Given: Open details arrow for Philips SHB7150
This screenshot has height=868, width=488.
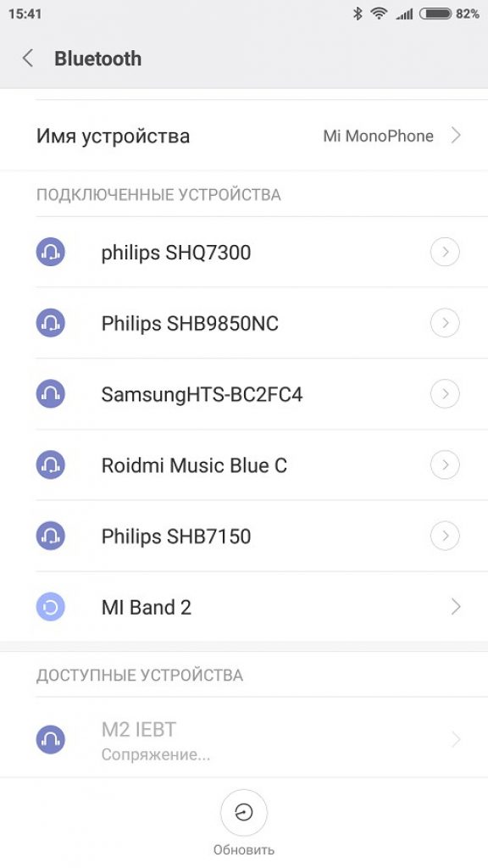Looking at the screenshot, I should [x=445, y=536].
